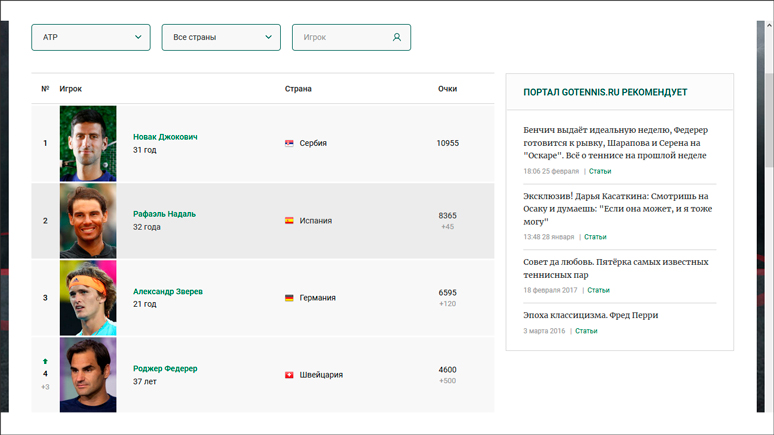The image size is (774, 435).
Task: Click country name 'Сербия'
Action: click(313, 143)
